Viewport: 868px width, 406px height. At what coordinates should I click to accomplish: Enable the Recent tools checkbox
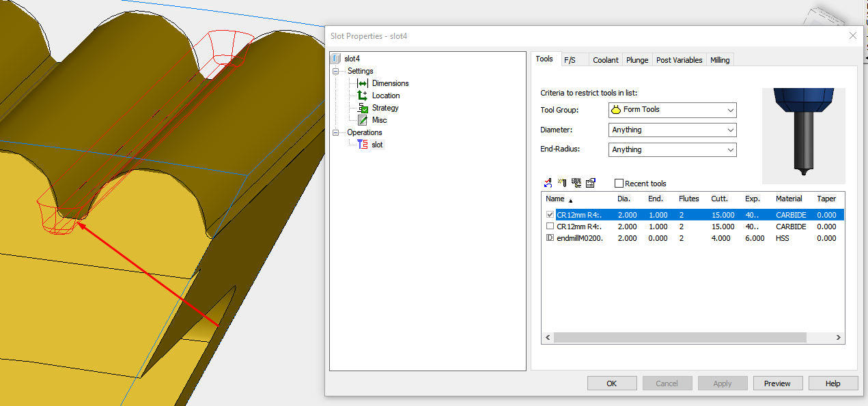pyautogui.click(x=619, y=183)
